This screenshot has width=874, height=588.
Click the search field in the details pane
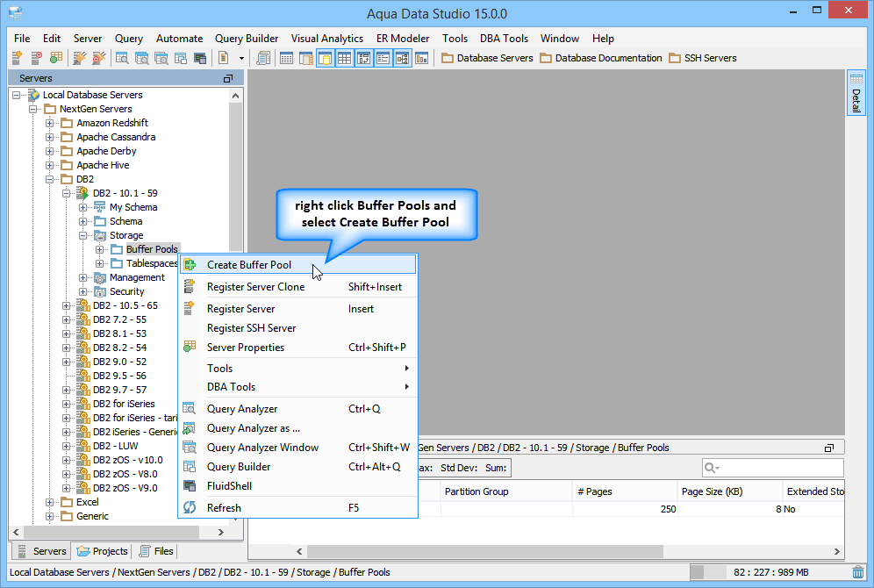click(x=772, y=468)
